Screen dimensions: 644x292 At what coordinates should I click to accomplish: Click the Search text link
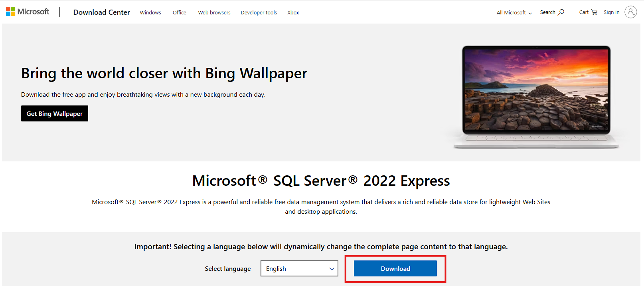(547, 12)
